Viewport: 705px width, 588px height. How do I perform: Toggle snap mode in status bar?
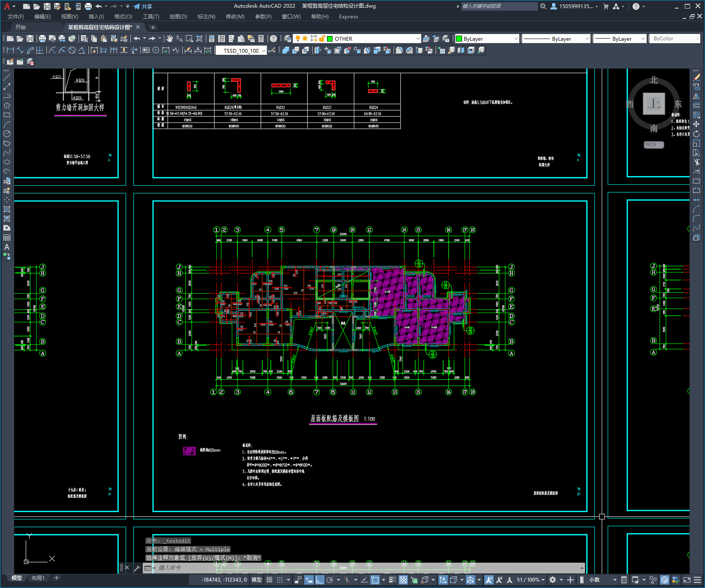pos(280,580)
